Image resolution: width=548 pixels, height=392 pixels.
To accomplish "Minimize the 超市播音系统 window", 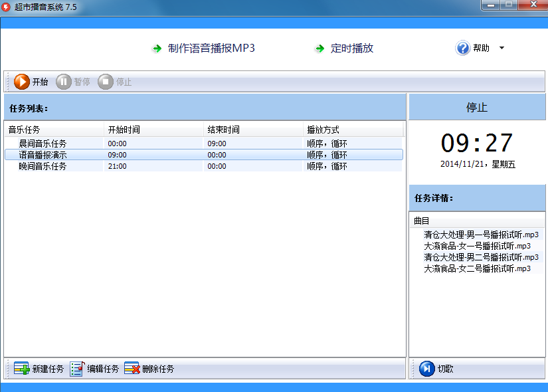I will coord(491,5).
